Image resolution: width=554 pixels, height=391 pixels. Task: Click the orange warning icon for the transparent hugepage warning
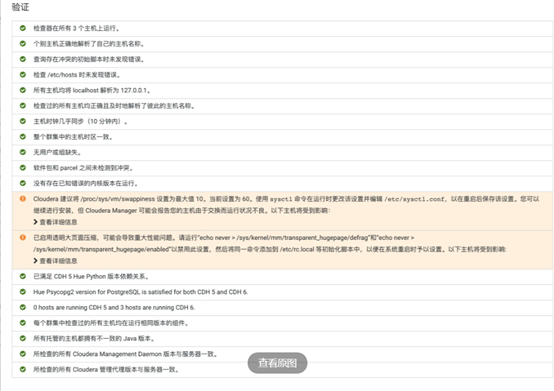click(x=23, y=237)
